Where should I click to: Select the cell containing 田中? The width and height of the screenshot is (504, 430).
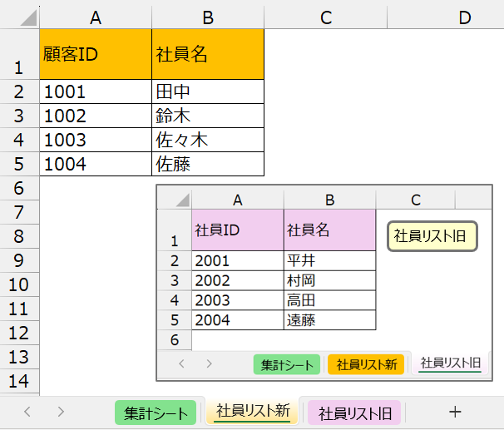208,91
